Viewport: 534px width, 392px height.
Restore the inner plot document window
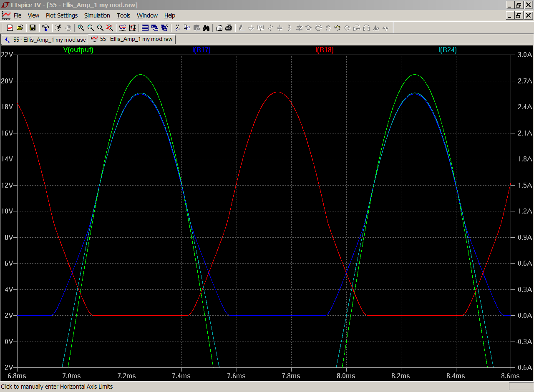[x=519, y=15]
